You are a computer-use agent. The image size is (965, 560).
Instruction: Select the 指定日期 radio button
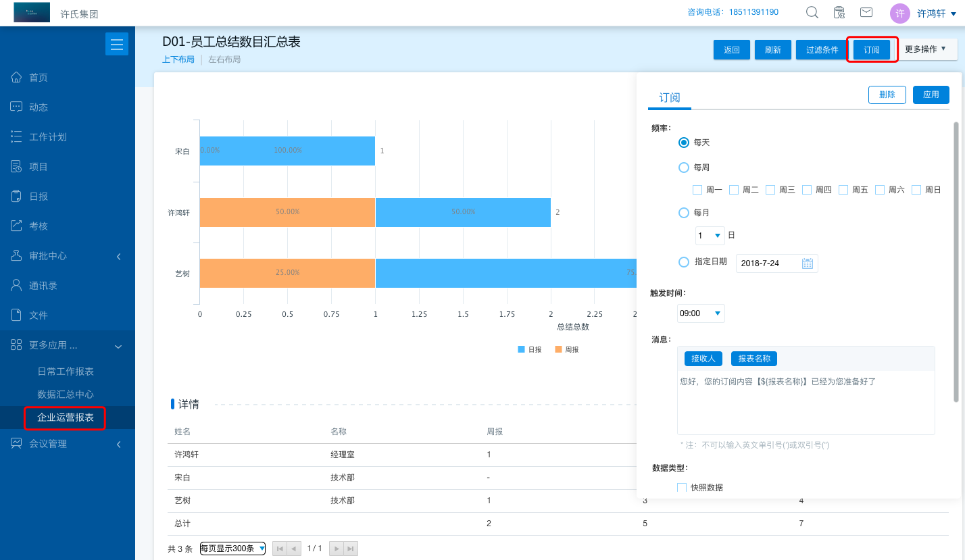click(x=684, y=261)
